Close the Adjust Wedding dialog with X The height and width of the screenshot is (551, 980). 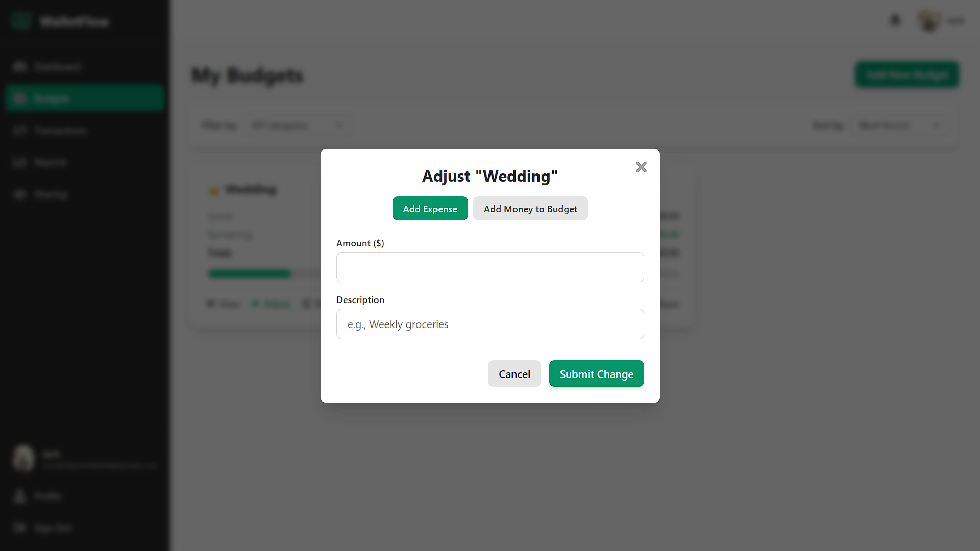[641, 167]
